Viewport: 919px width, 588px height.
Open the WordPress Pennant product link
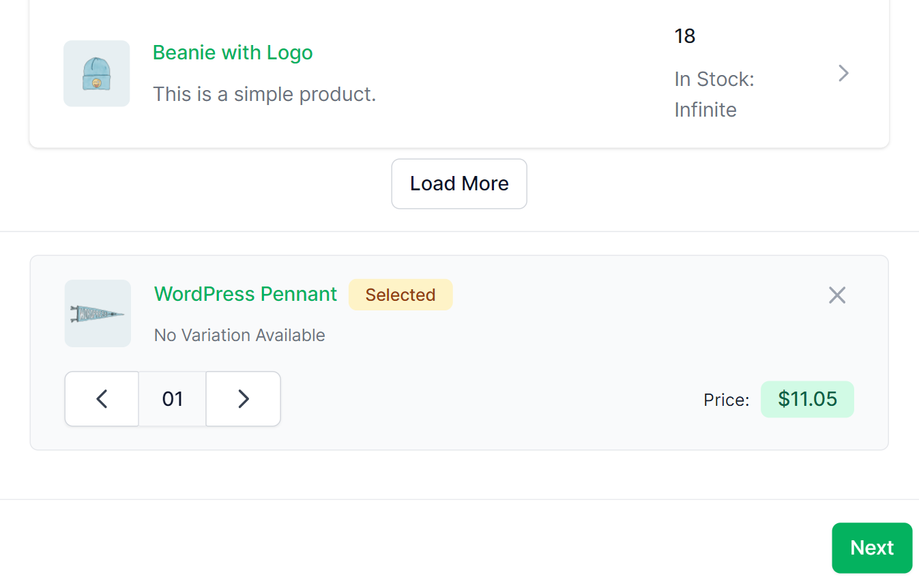tap(246, 294)
